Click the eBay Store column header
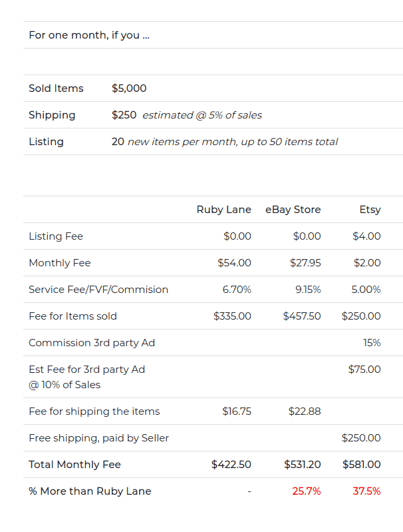The width and height of the screenshot is (403, 532). (x=293, y=210)
